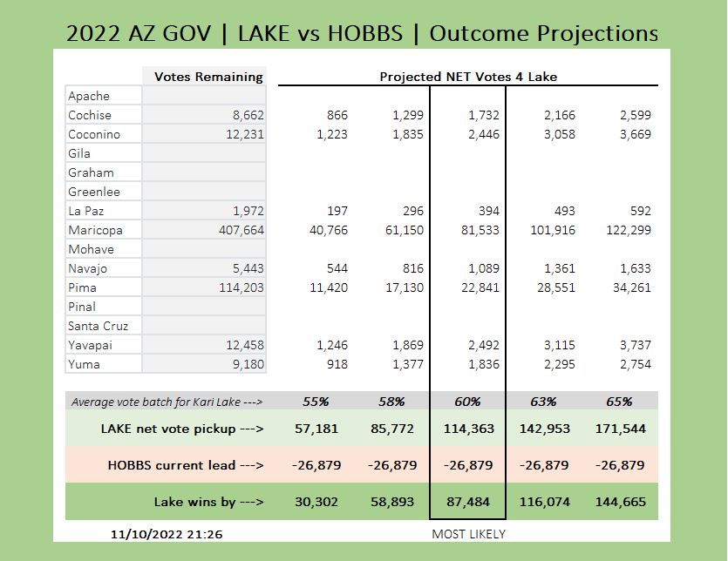Image resolution: width=728 pixels, height=561 pixels.
Task: Click the Pima projection value 34,261
Action: tap(632, 287)
